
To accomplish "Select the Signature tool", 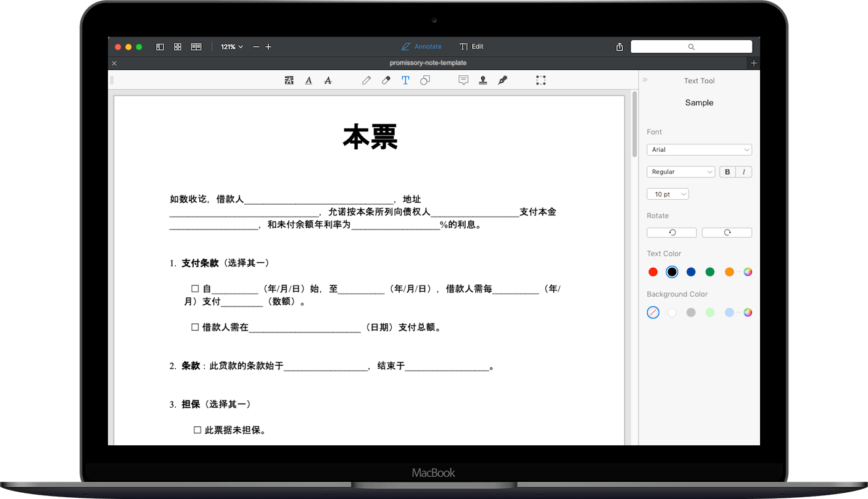I will point(503,80).
